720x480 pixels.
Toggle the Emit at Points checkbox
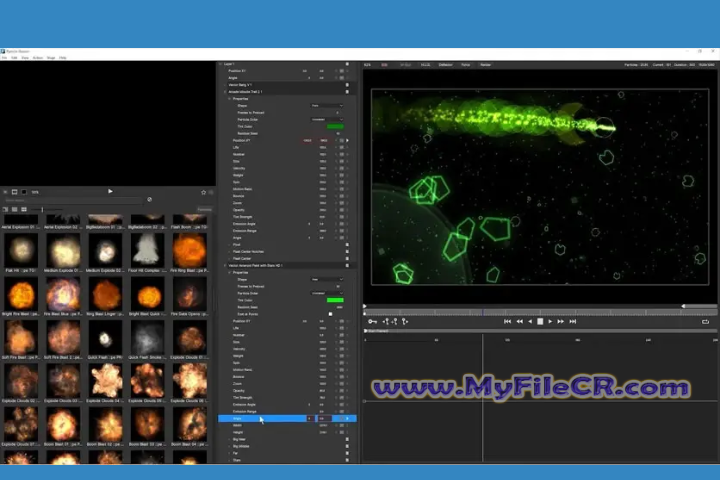click(330, 314)
